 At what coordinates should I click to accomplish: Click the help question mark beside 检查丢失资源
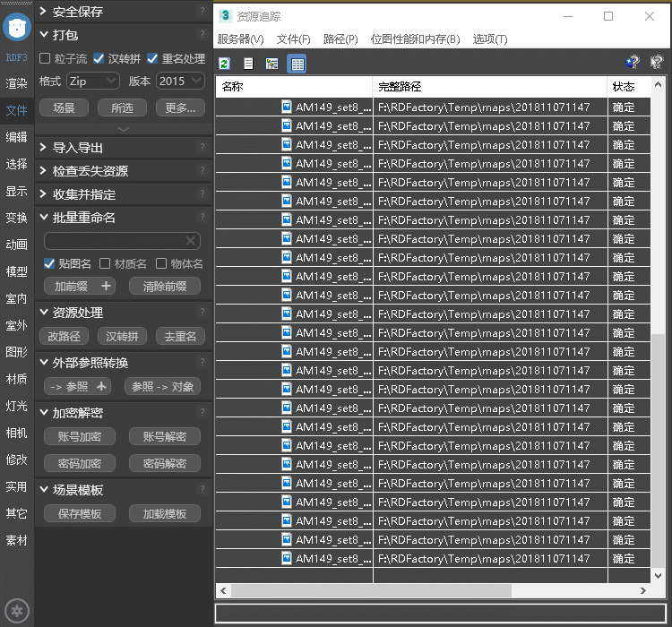[202, 170]
